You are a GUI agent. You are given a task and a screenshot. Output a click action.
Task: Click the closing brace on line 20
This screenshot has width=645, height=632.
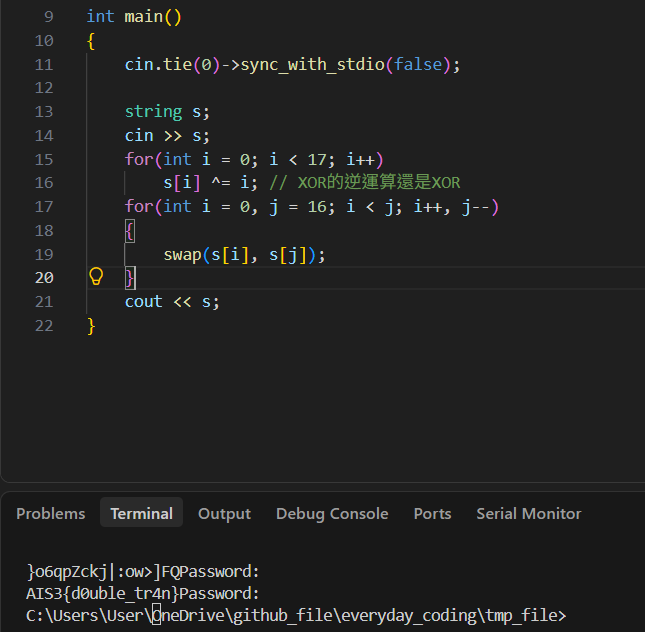pos(130,279)
